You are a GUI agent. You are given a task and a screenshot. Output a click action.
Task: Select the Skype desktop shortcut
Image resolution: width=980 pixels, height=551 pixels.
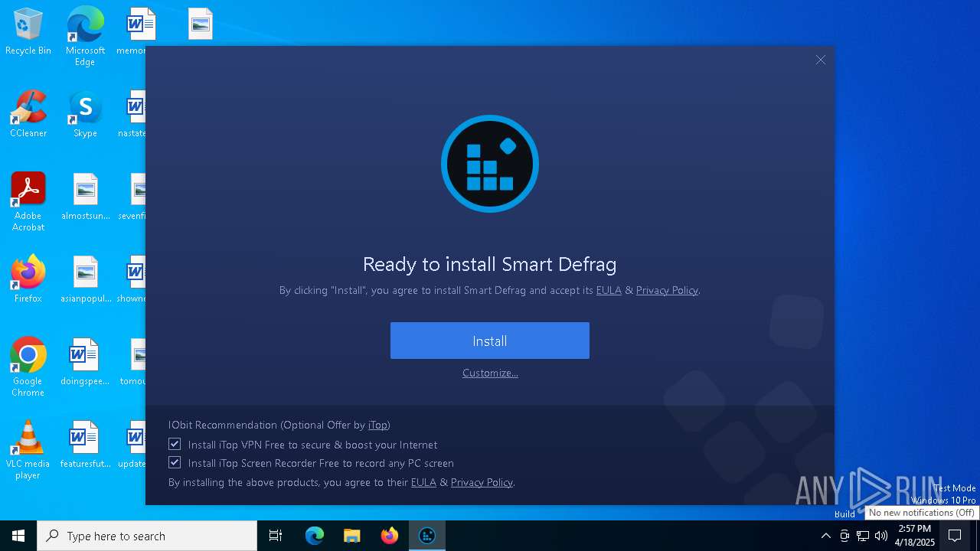(85, 115)
